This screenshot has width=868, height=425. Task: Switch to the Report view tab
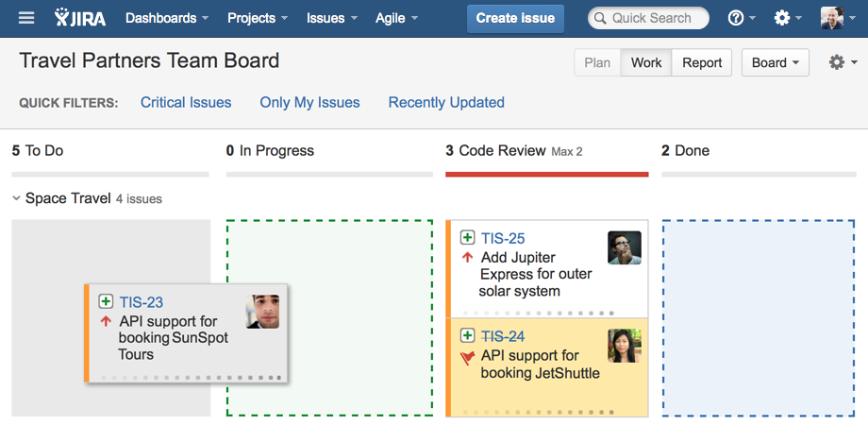pyautogui.click(x=702, y=62)
